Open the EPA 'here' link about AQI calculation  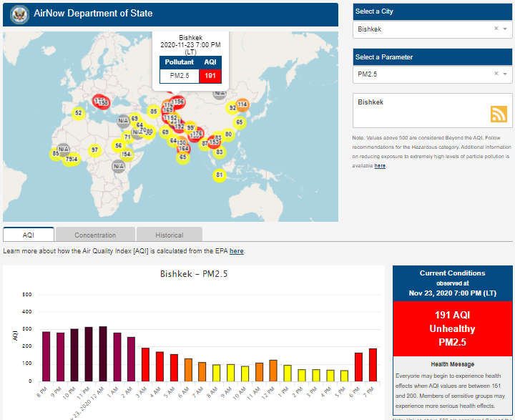[236, 252]
